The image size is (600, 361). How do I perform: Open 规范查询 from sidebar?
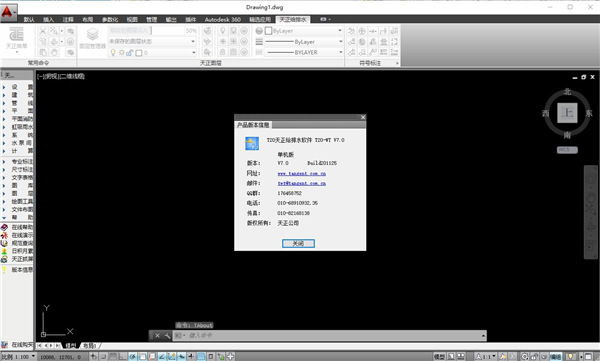(17, 243)
